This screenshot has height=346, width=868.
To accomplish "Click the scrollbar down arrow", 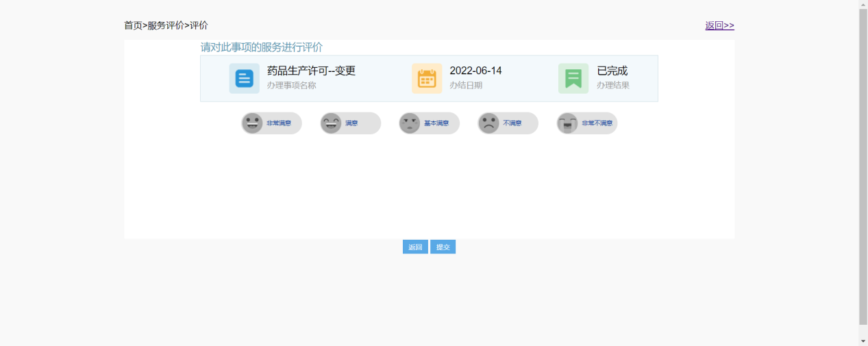I will click(863, 341).
